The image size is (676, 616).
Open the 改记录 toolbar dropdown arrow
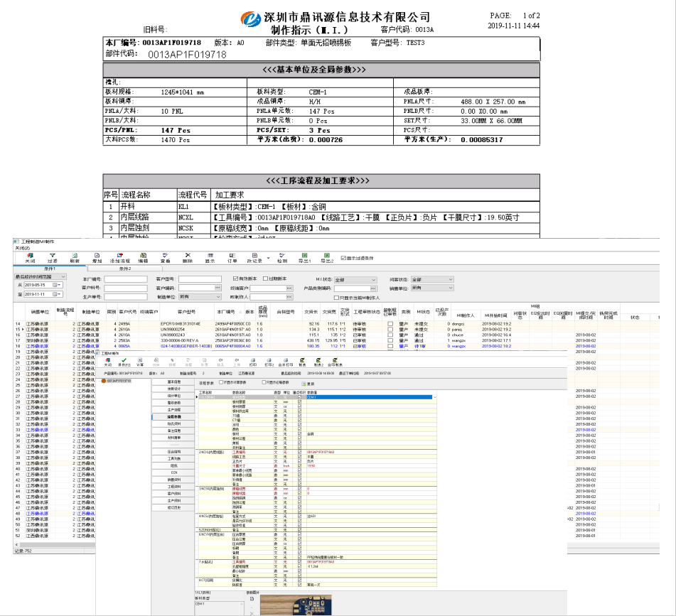268,258
